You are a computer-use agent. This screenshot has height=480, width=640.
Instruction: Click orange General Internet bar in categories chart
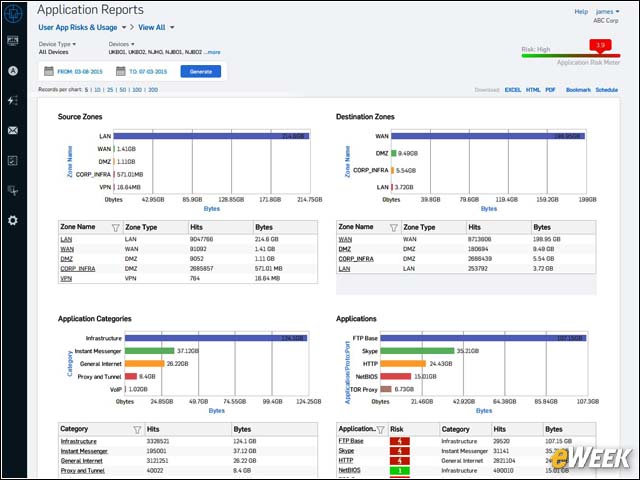144,364
